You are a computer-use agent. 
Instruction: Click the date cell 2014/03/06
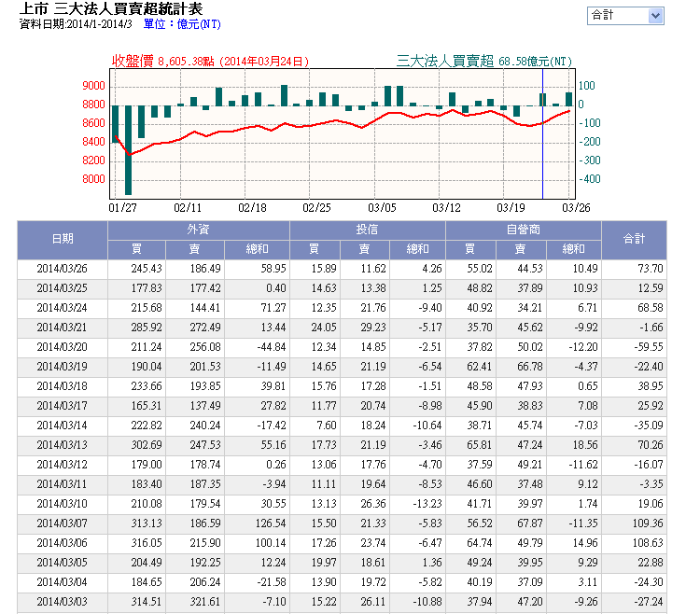pos(62,543)
